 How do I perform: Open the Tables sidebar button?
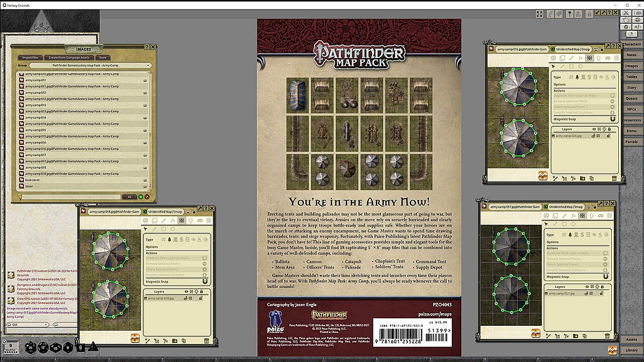(x=631, y=77)
